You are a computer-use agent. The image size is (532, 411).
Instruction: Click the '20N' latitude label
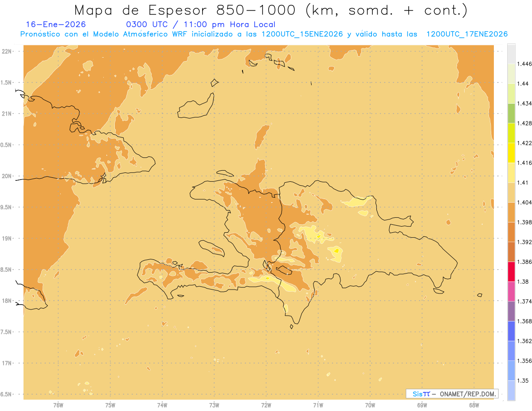click(7, 176)
